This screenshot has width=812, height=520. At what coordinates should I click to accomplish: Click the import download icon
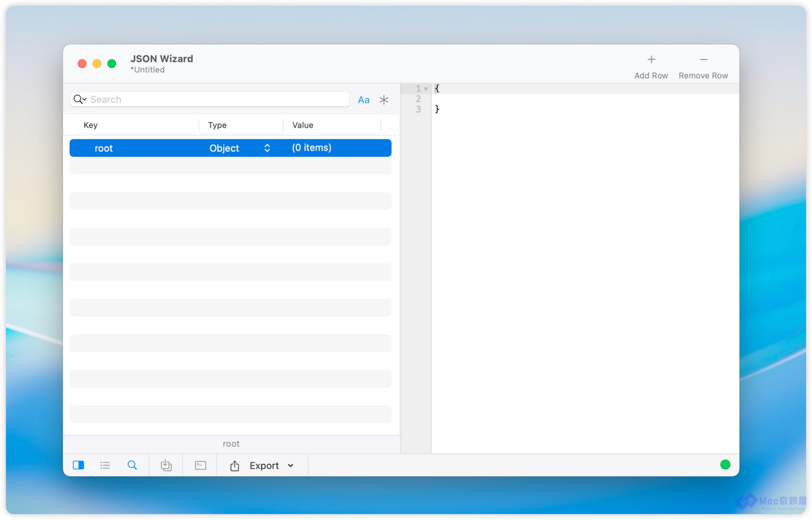coord(166,465)
